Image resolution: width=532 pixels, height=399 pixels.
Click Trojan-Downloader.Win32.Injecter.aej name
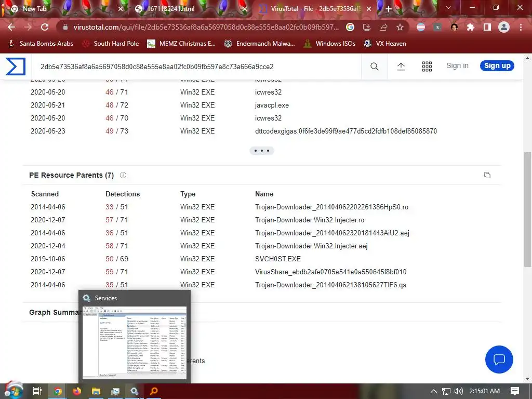point(311,246)
